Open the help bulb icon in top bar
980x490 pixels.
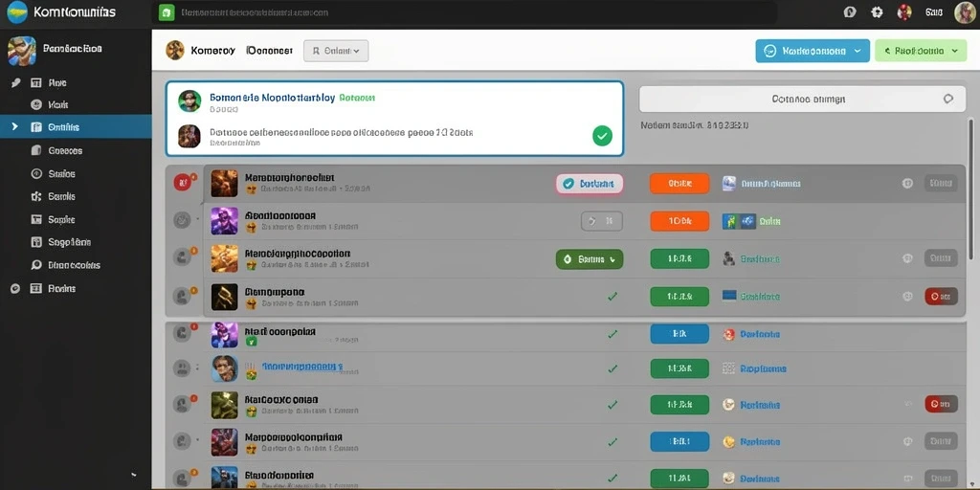pyautogui.click(x=850, y=11)
